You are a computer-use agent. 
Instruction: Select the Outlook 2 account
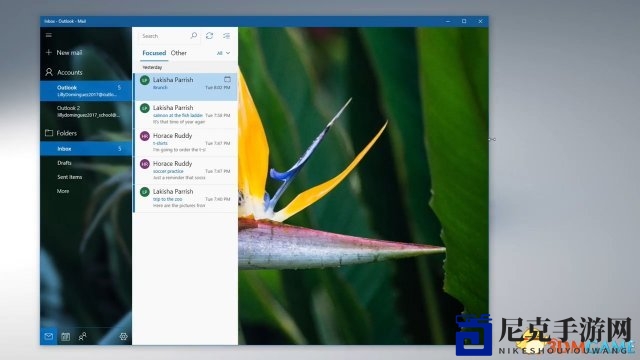[86, 111]
